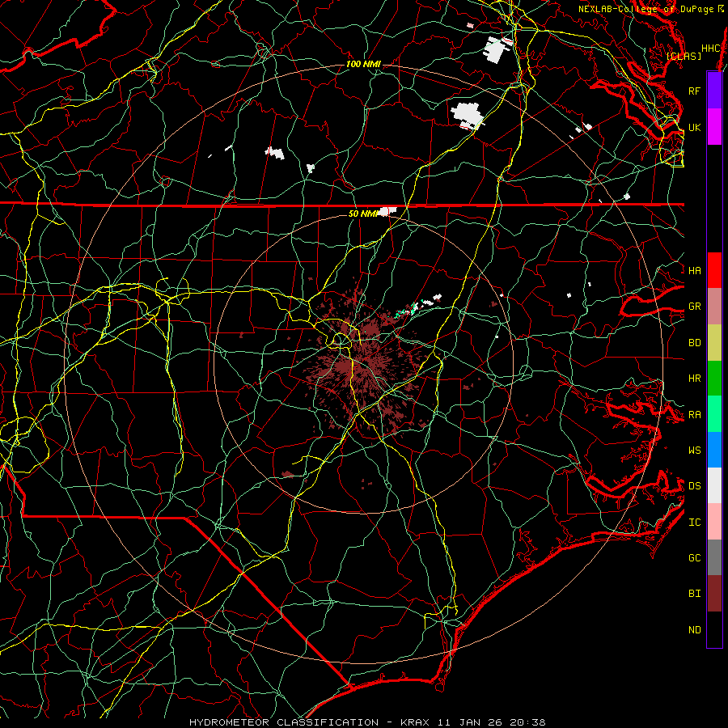
Task: Click the 'BI' legend label
Action: (x=694, y=594)
